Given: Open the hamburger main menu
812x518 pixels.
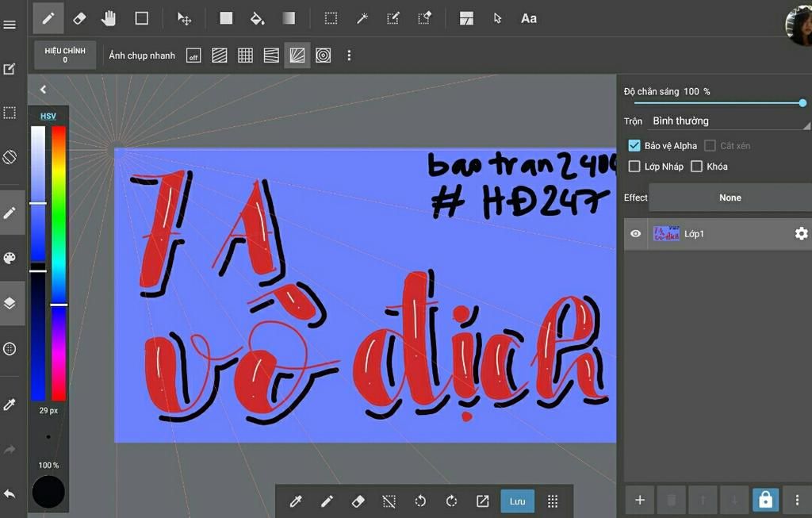Looking at the screenshot, I should tap(10, 25).
